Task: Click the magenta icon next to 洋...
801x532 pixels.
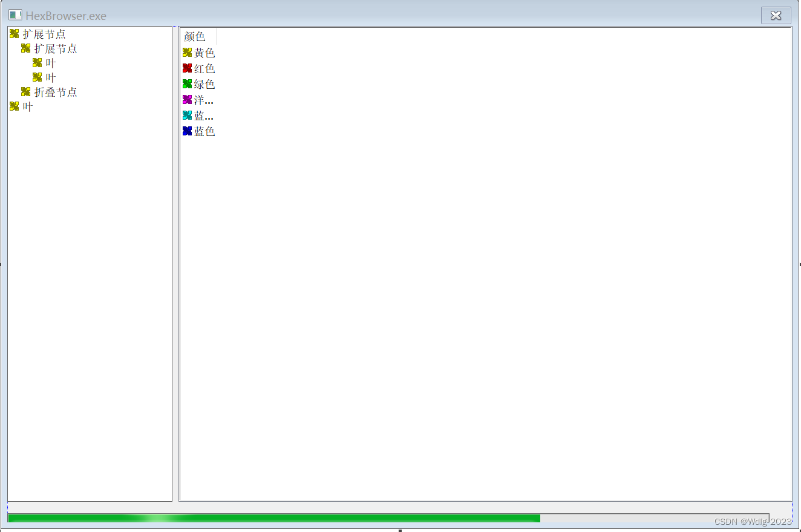Action: 188,100
